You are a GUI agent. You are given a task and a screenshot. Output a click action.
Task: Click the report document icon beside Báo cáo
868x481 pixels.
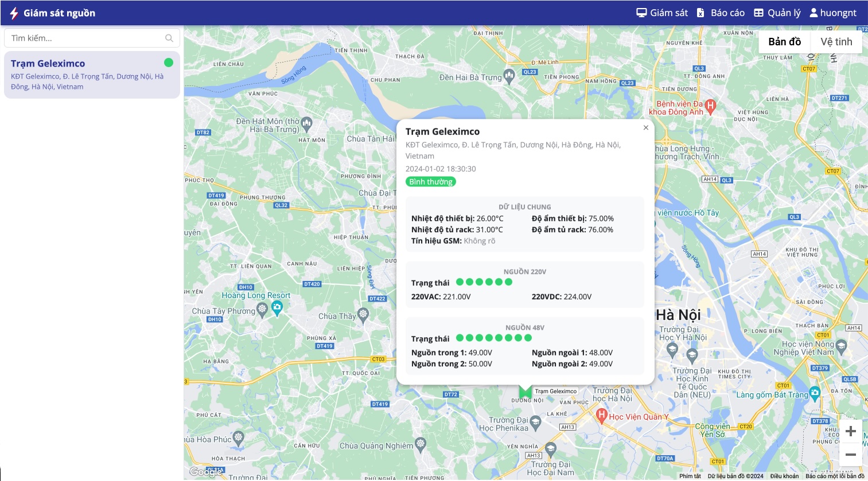click(700, 12)
